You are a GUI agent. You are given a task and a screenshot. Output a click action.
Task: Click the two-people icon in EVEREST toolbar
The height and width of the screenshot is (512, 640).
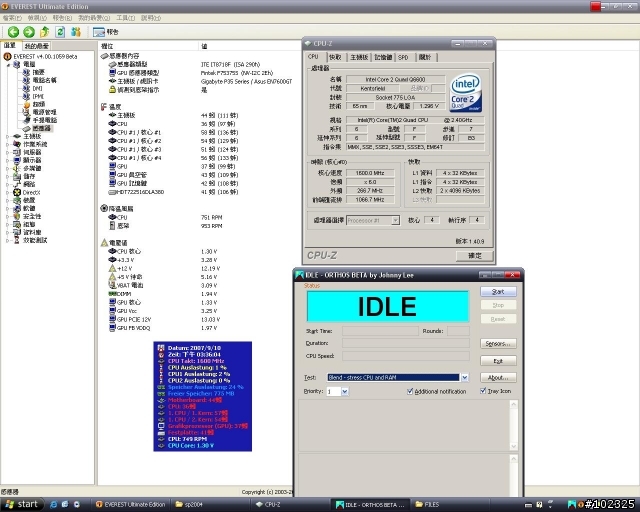76,31
